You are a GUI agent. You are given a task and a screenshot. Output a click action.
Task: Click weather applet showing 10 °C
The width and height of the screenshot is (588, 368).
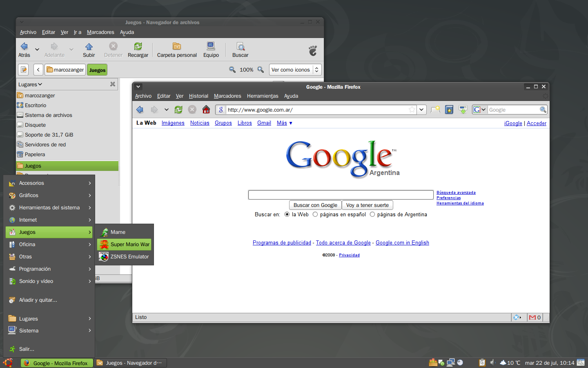click(510, 363)
